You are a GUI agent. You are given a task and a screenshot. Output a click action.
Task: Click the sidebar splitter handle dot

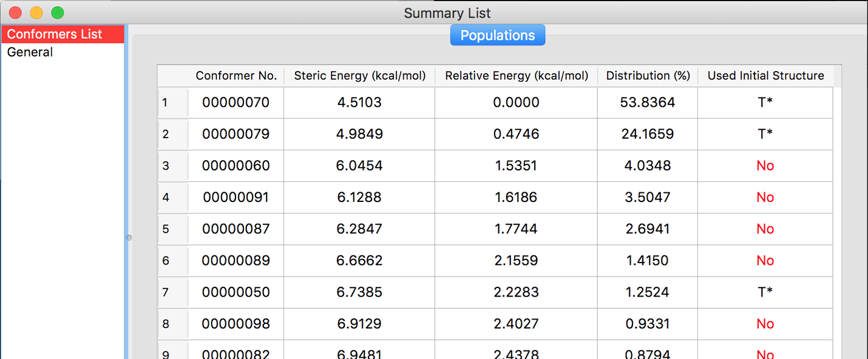tap(129, 238)
